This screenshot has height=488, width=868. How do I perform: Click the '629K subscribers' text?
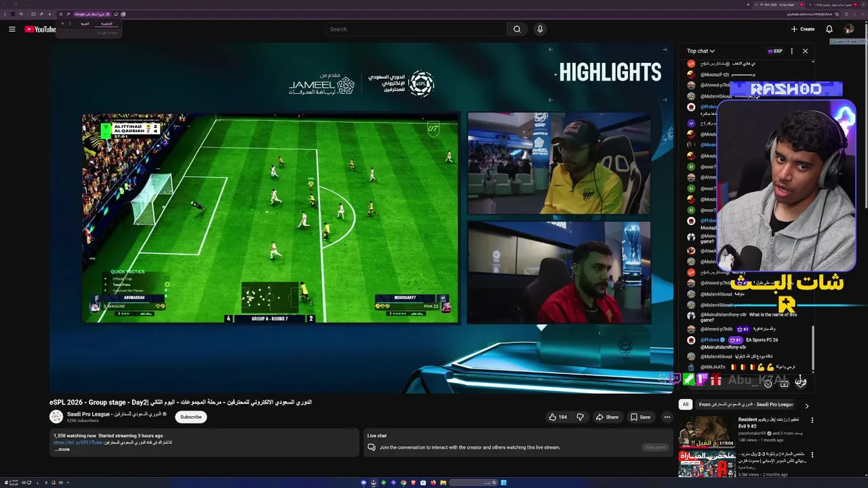point(83,421)
